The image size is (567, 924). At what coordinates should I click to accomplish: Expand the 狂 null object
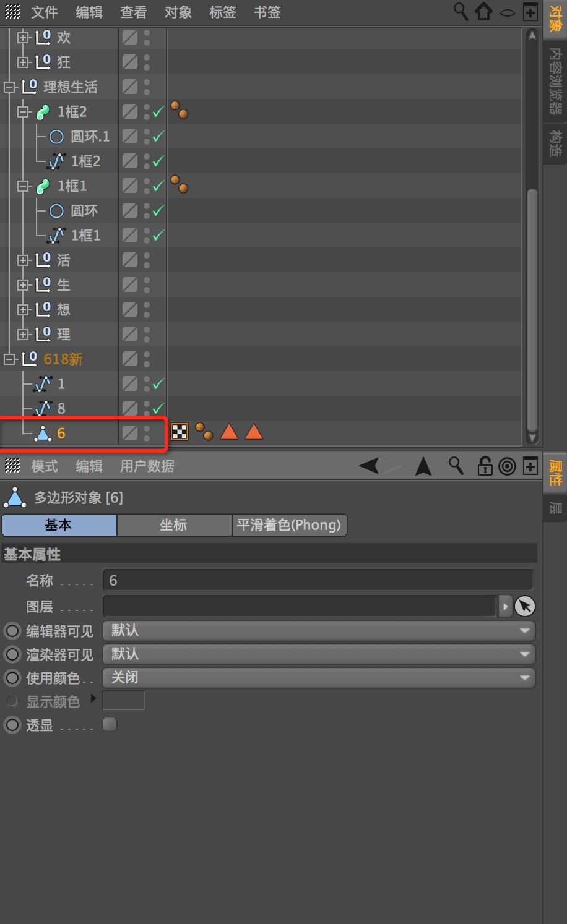tap(24, 62)
